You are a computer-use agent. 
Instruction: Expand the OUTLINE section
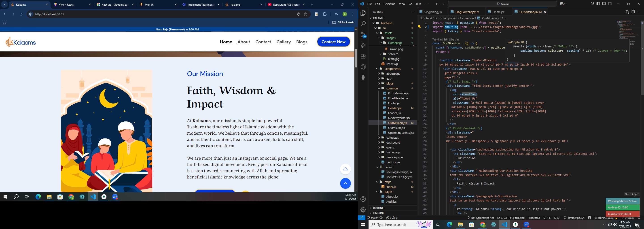(x=378, y=208)
